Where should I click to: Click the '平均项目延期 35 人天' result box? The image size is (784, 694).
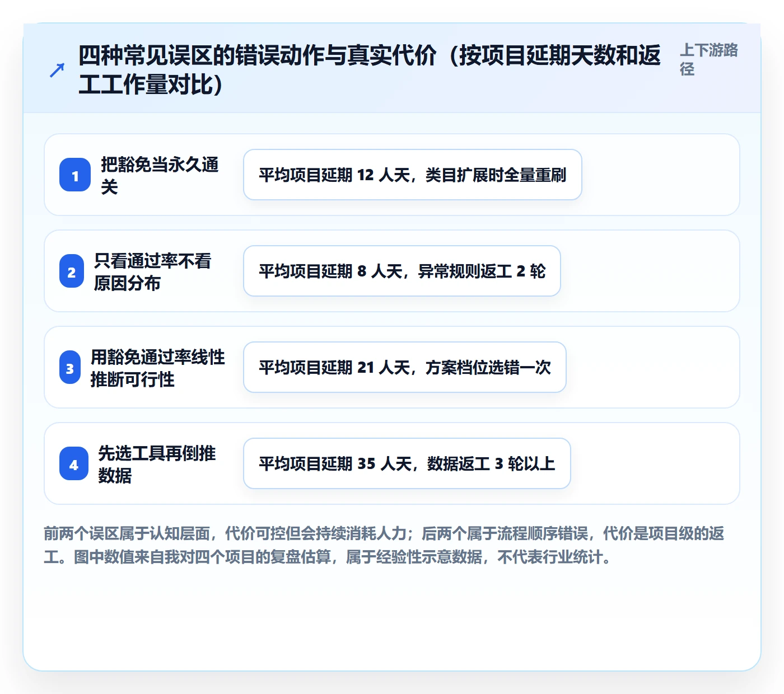pyautogui.click(x=407, y=463)
